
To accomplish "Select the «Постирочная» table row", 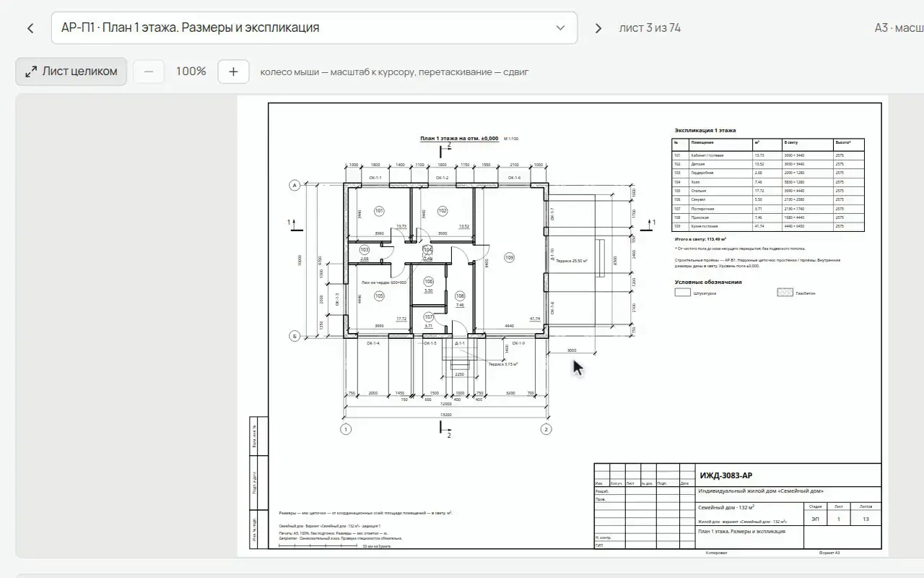I will pos(768,209).
